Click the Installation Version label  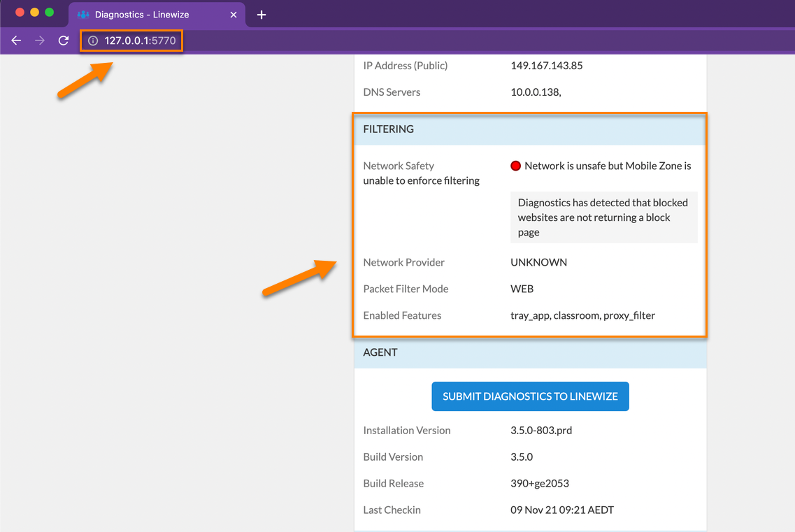pos(407,431)
